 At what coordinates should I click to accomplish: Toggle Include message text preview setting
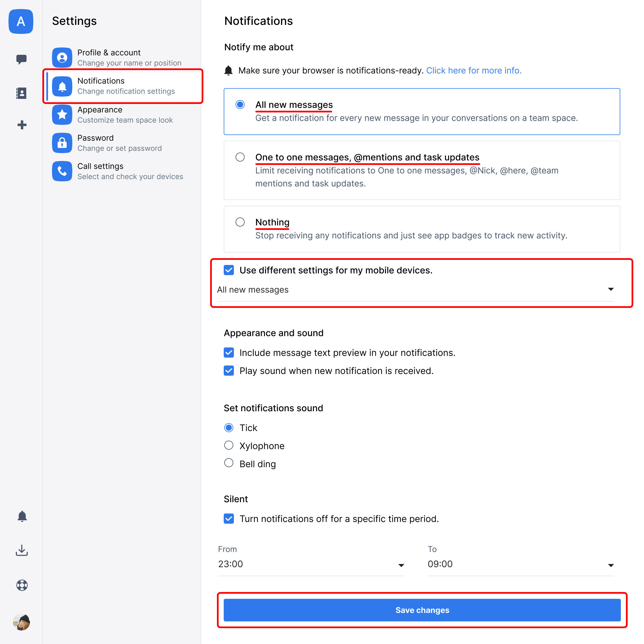pos(229,353)
